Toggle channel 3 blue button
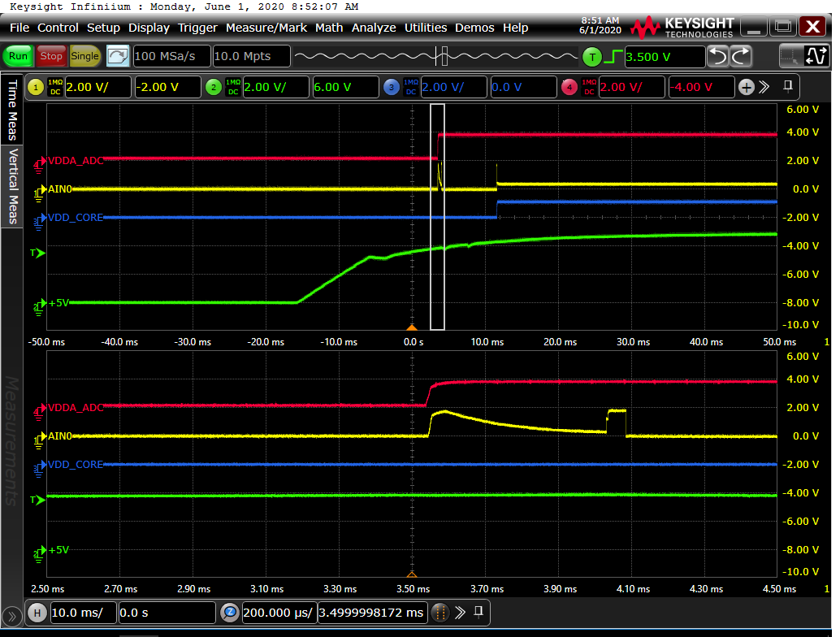 coord(392,87)
